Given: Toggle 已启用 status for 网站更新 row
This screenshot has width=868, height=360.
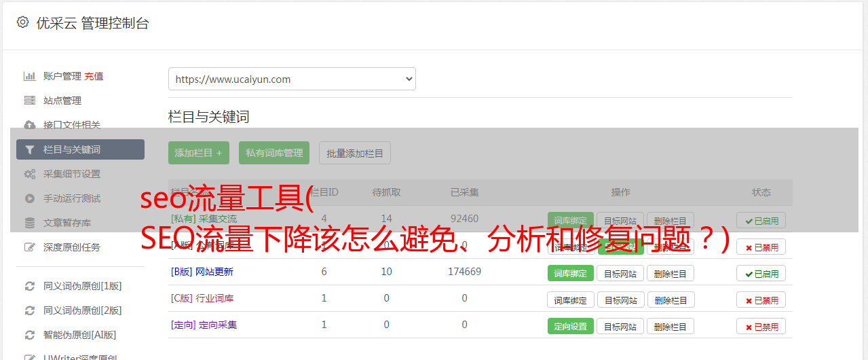Looking at the screenshot, I should pyautogui.click(x=761, y=273).
